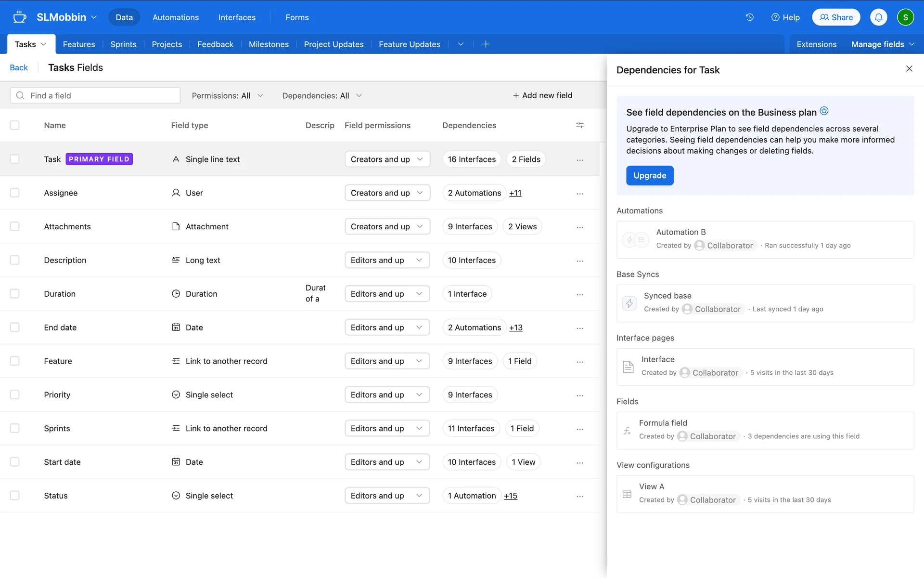
Task: Focus the Find a field search box
Action: 95,95
